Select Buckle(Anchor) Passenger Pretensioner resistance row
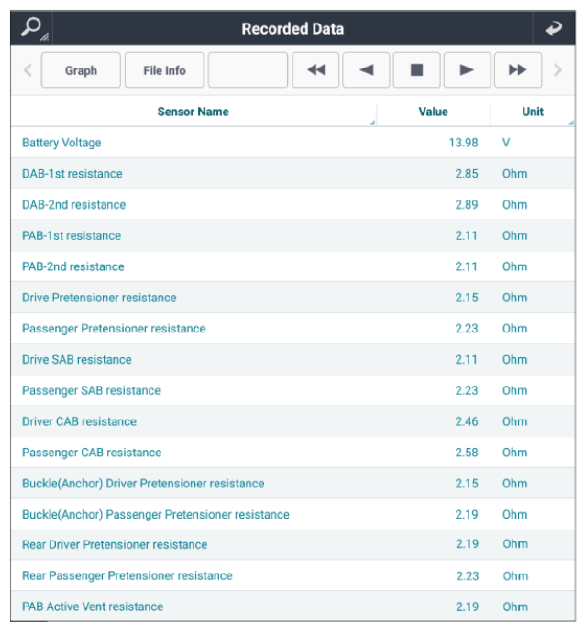Image resolution: width=586 pixels, height=631 pixels. (x=293, y=514)
